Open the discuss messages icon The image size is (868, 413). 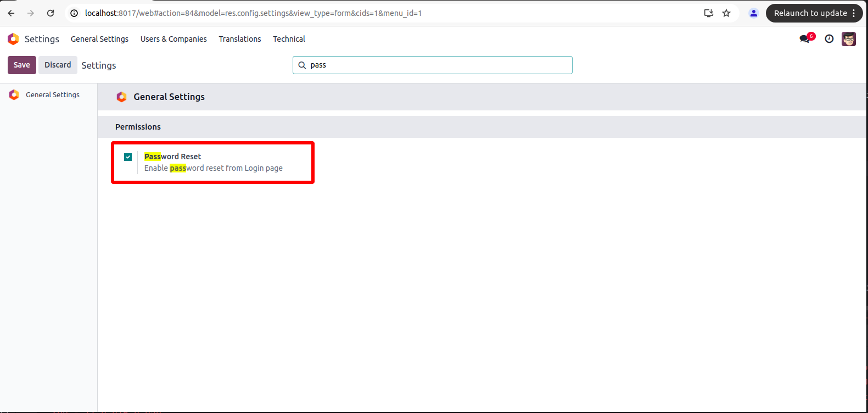click(805, 38)
